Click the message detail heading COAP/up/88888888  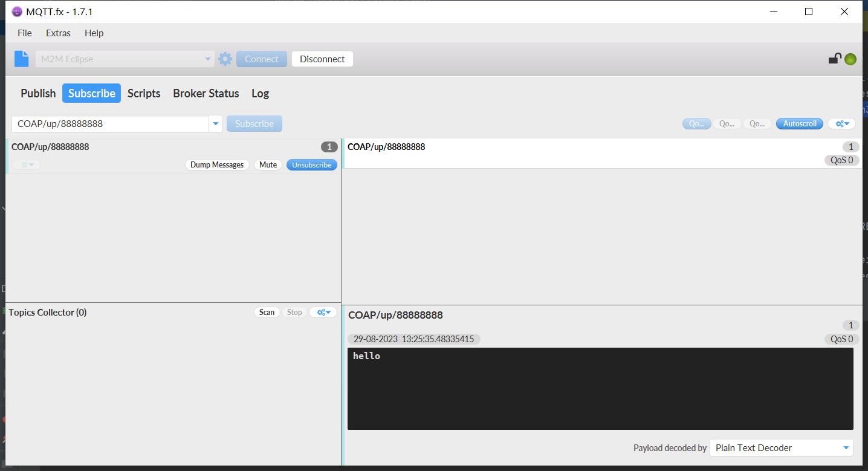(x=395, y=315)
